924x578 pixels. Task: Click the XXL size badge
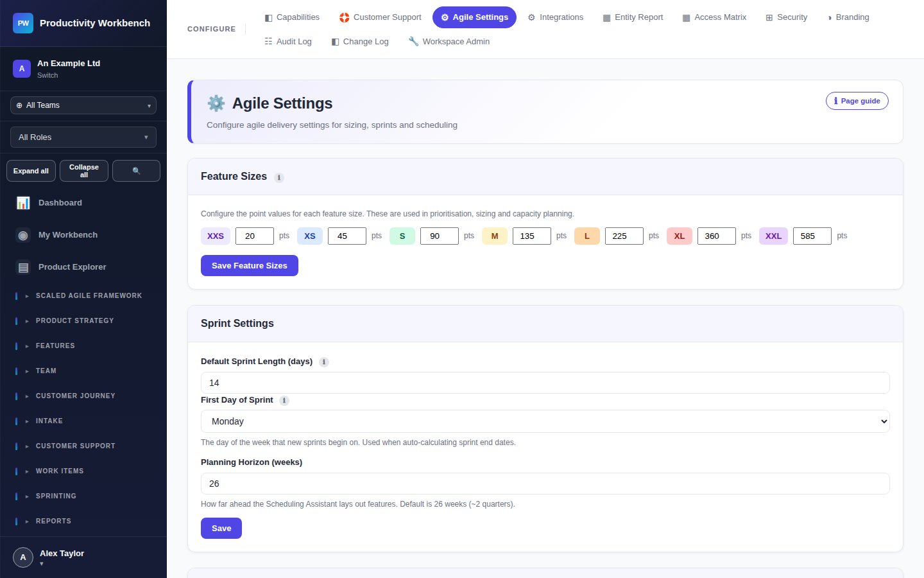tap(773, 236)
